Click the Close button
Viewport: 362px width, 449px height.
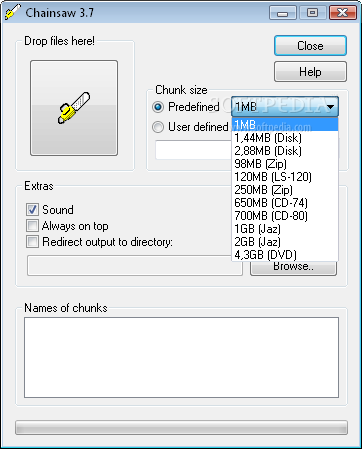point(310,46)
